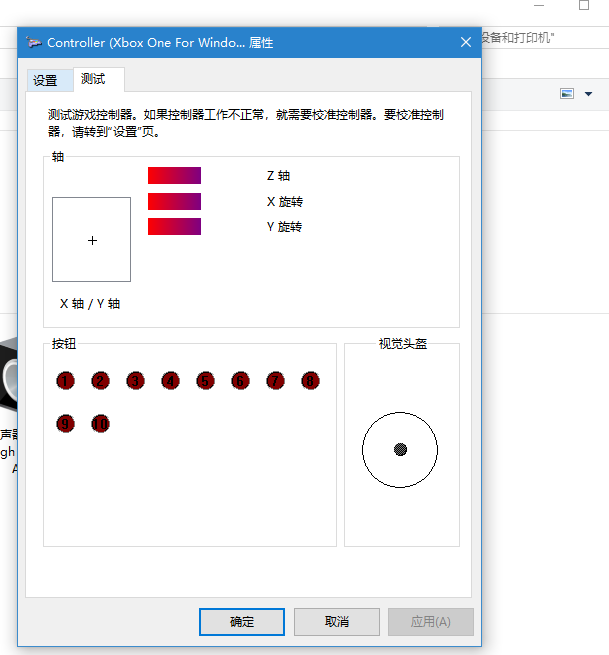
Task: Click button indicator 10
Action: [x=100, y=424]
